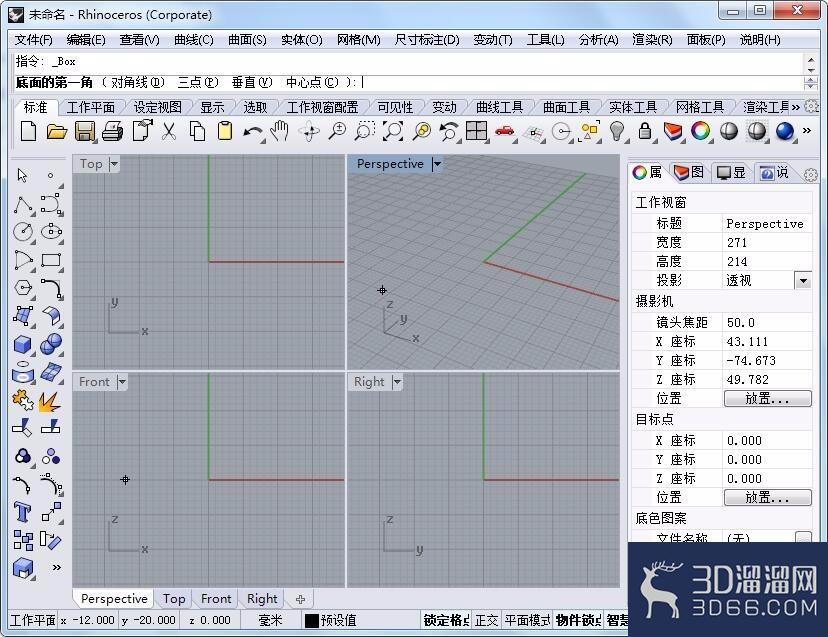Click the light bulb icon
Viewport: 828px width, 637px height.
pyautogui.click(x=617, y=131)
